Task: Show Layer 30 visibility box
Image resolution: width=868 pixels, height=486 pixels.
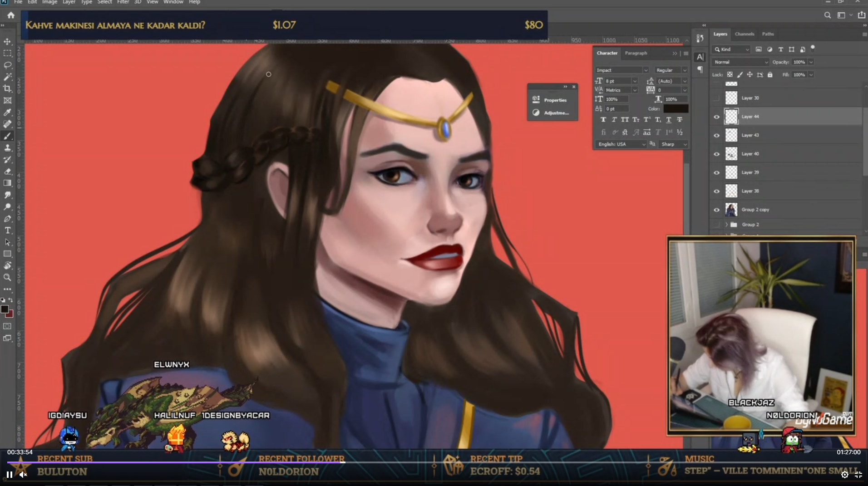Action: click(x=716, y=98)
